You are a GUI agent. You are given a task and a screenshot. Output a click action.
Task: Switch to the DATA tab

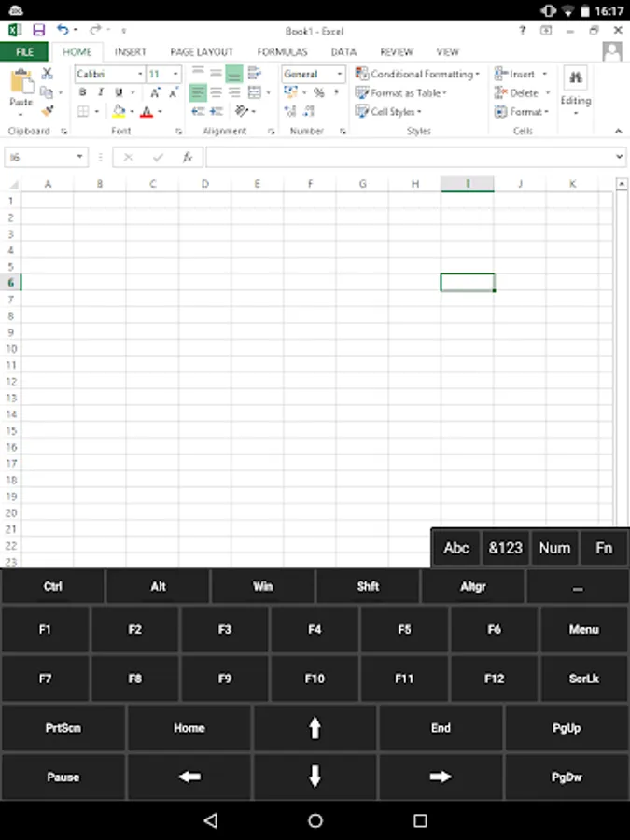[343, 52]
